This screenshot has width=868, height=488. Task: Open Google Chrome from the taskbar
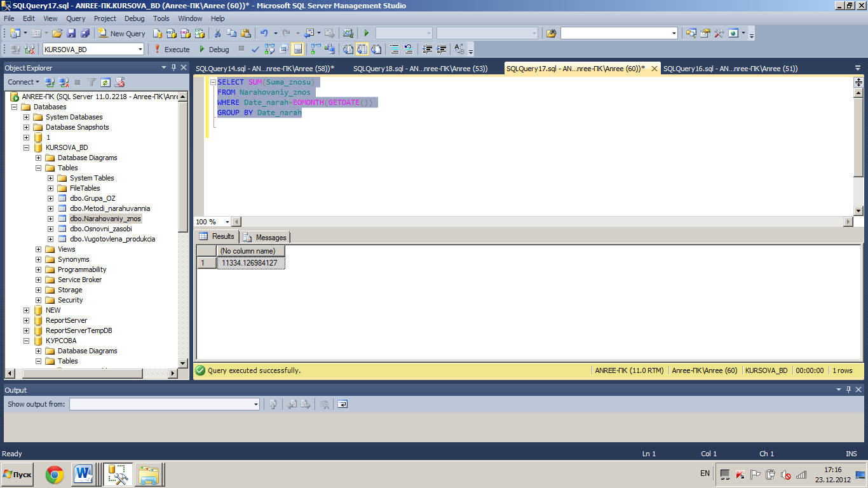point(55,475)
